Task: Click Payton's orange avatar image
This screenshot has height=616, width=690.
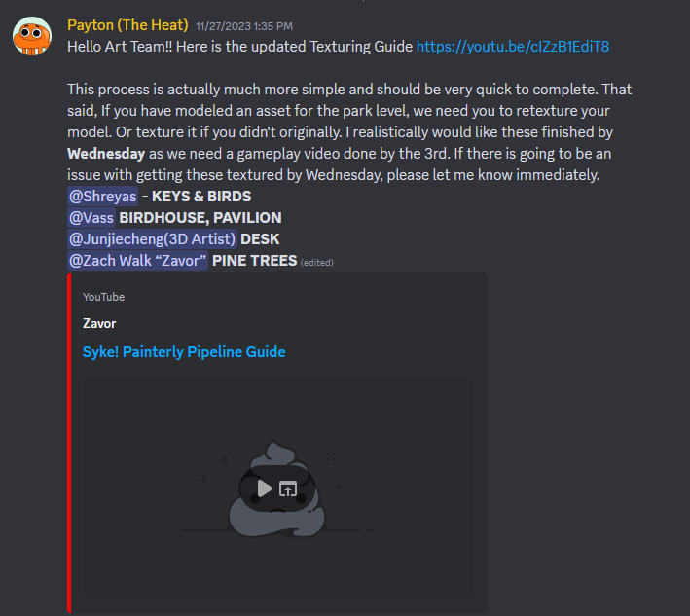Action: coord(32,36)
